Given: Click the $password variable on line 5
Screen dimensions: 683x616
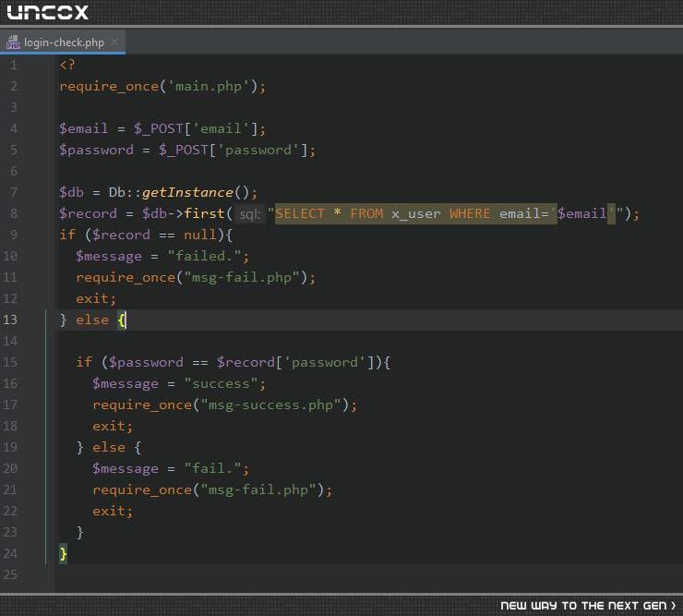Looking at the screenshot, I should (96, 150).
